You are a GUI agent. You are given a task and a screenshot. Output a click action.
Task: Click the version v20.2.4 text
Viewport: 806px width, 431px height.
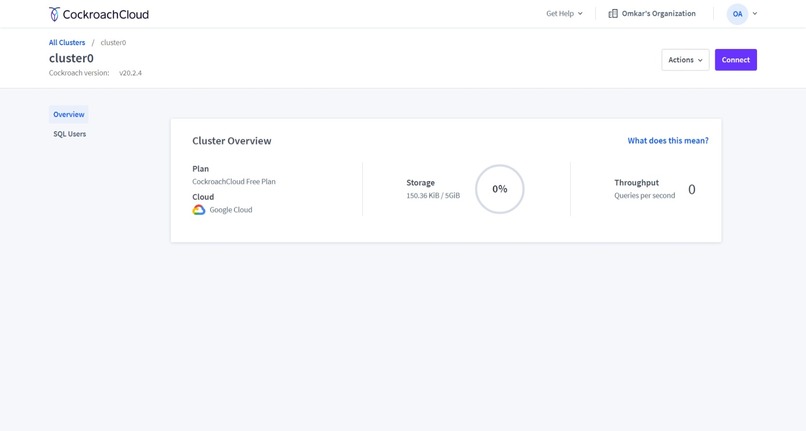[131, 73]
